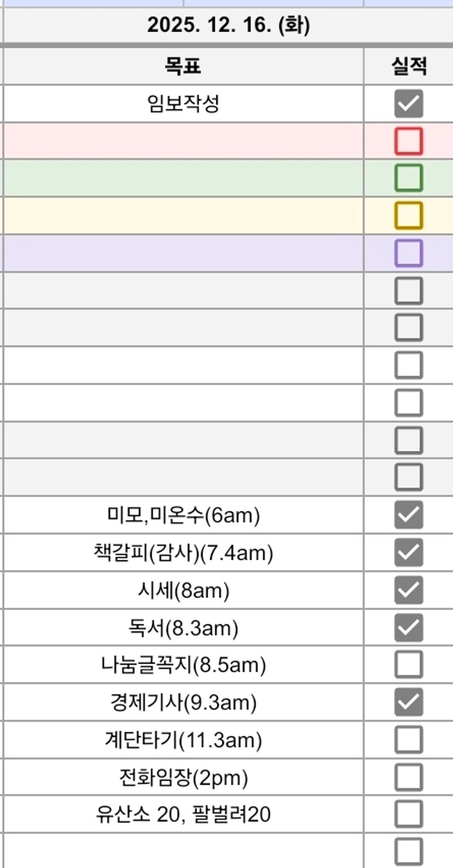Select the date header 2025. 12. 16. (화)
453x868 pixels.
tap(228, 25)
